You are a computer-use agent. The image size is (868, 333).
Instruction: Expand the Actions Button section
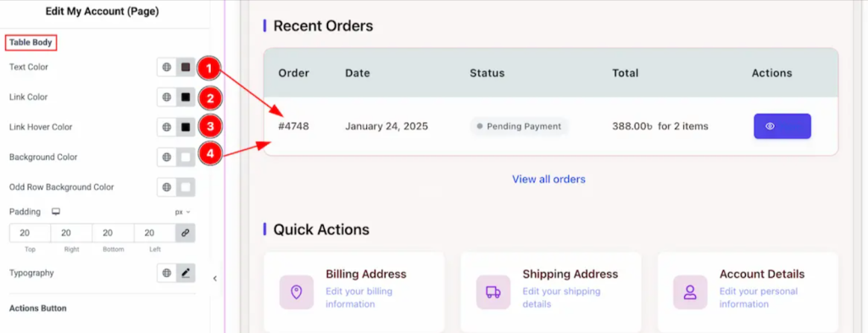point(37,308)
